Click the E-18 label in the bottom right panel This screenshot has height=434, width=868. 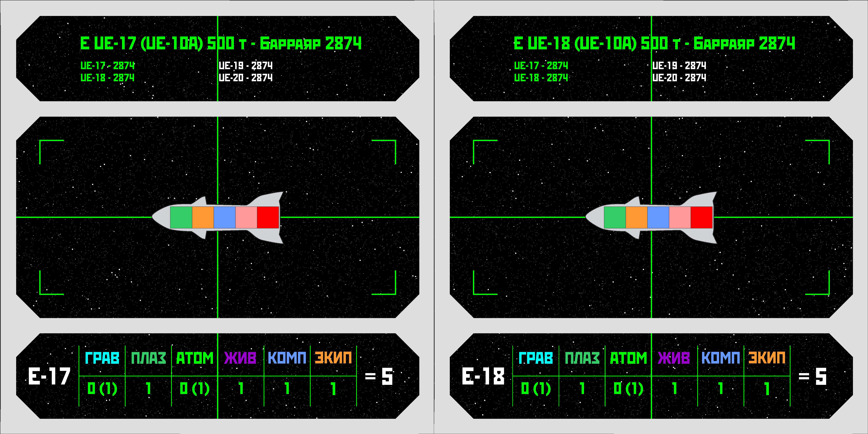[x=483, y=376]
